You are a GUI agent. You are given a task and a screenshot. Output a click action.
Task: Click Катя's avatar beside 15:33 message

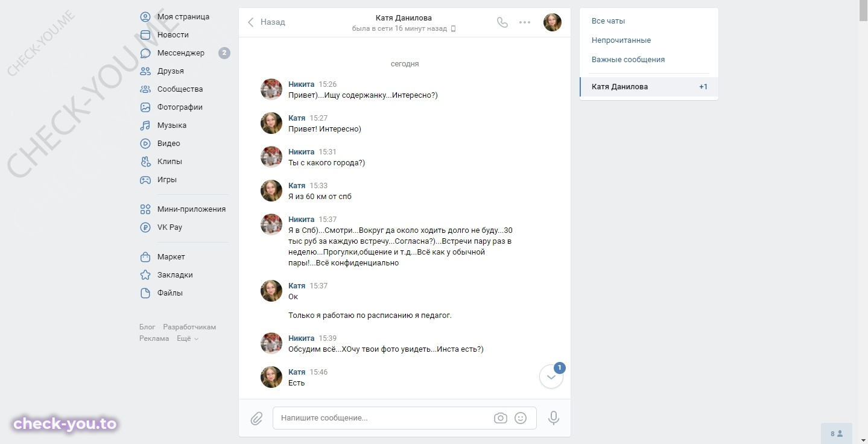click(271, 191)
